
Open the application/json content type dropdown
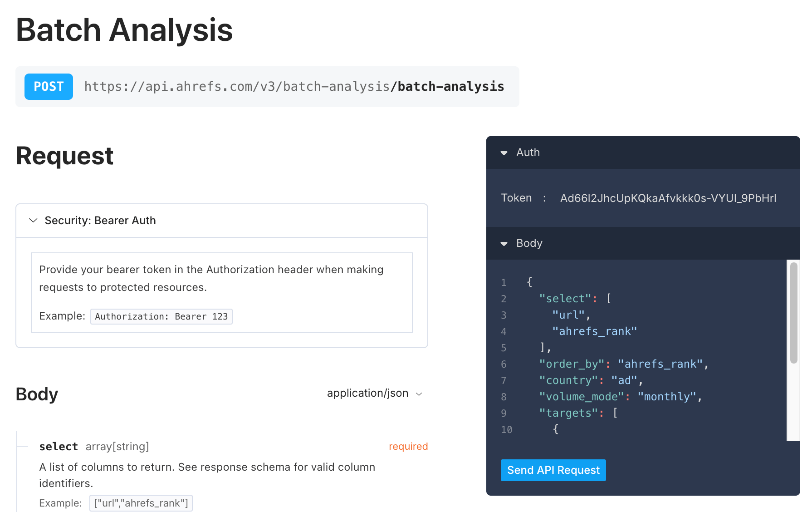pos(374,393)
